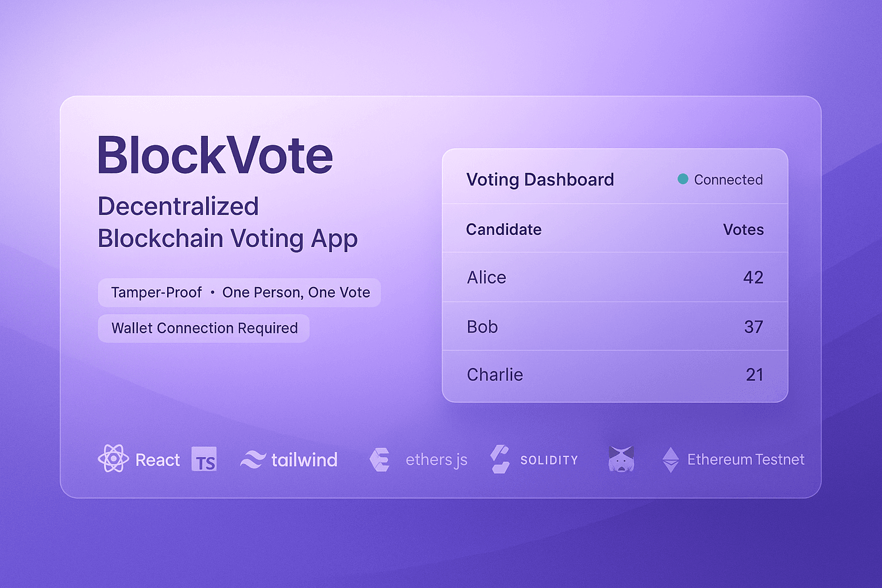The width and height of the screenshot is (882, 588).
Task: Click the green Connected status dot
Action: 683,179
